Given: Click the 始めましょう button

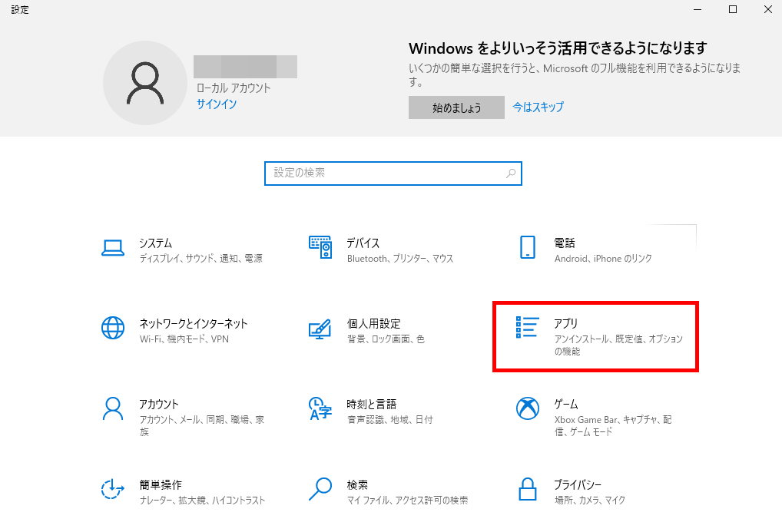Looking at the screenshot, I should [456, 107].
